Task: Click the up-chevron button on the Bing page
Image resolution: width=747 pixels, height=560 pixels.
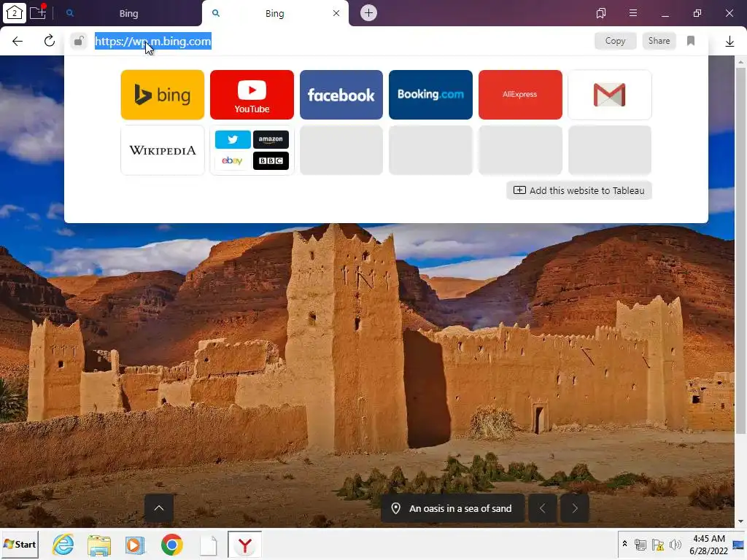Action: (159, 508)
